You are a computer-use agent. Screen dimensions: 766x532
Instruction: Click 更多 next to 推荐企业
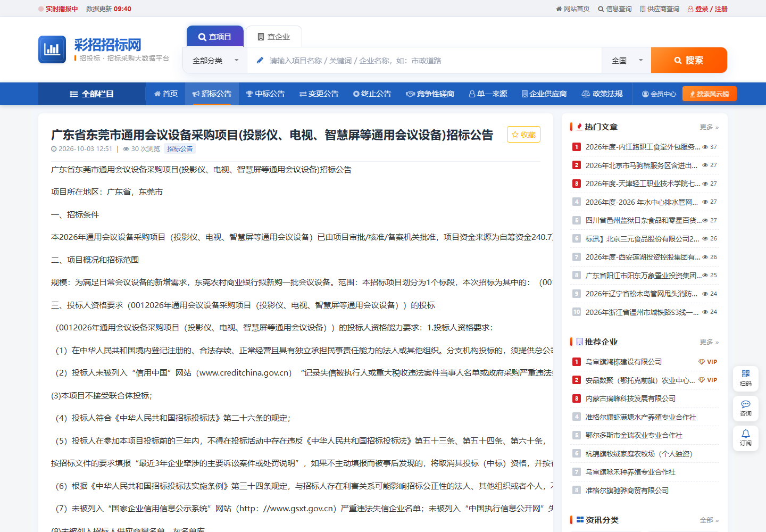pyautogui.click(x=709, y=342)
